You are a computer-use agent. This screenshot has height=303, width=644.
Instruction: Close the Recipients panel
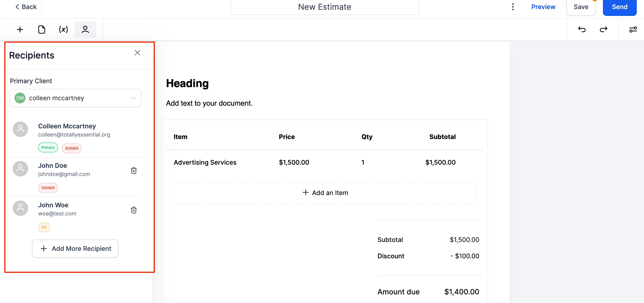coord(137,53)
